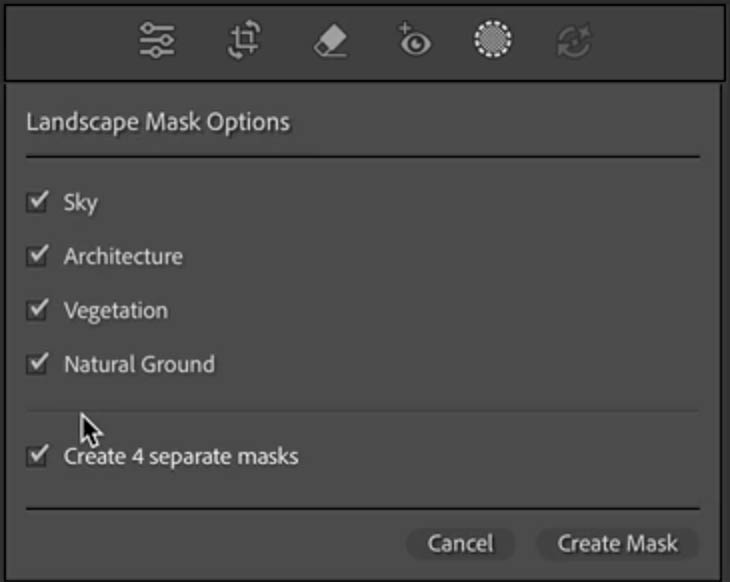The height and width of the screenshot is (582, 730).
Task: Select the Healing eraser tool
Action: 331,41
